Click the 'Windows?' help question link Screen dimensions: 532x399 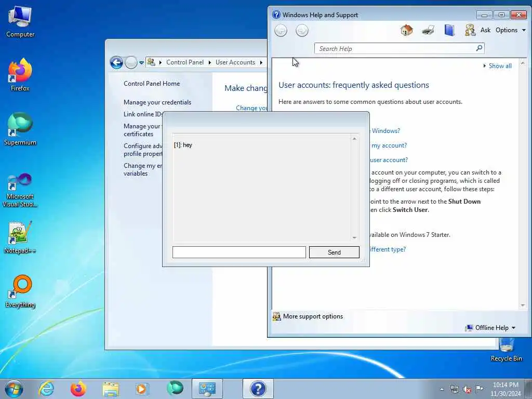tap(386, 130)
